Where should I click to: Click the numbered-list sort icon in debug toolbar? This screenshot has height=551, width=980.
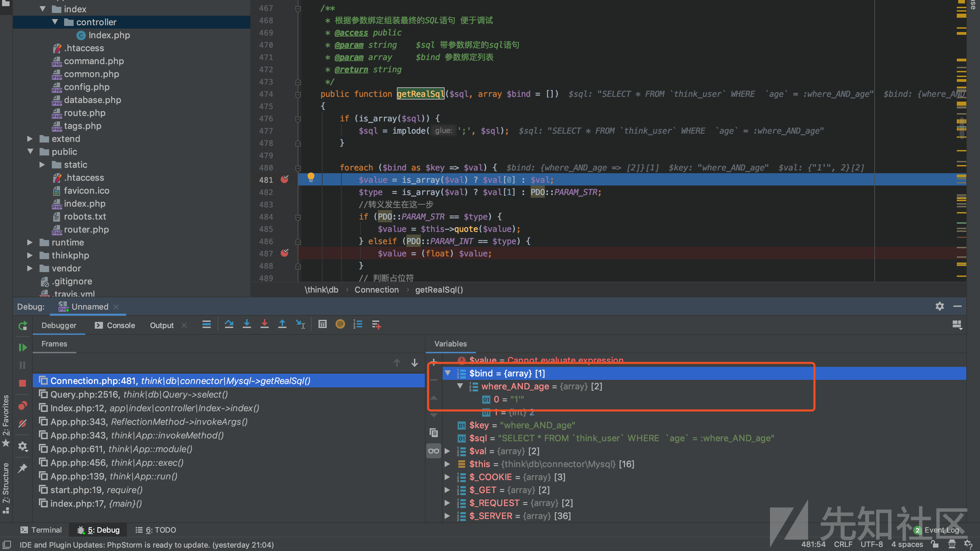(x=358, y=324)
